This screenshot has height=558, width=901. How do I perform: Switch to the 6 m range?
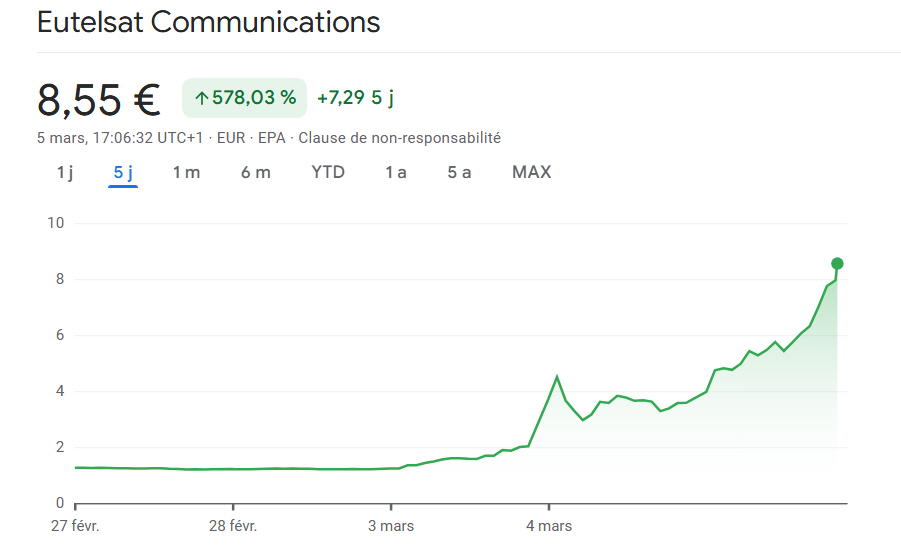(255, 172)
